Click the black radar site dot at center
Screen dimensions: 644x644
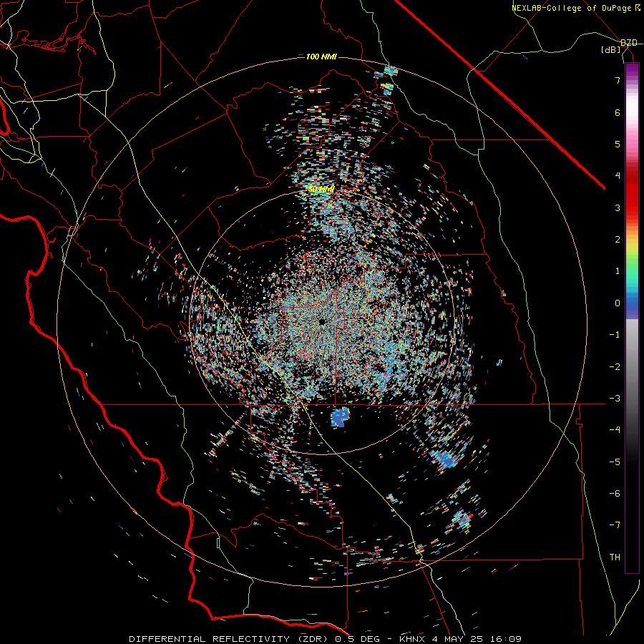click(322, 321)
